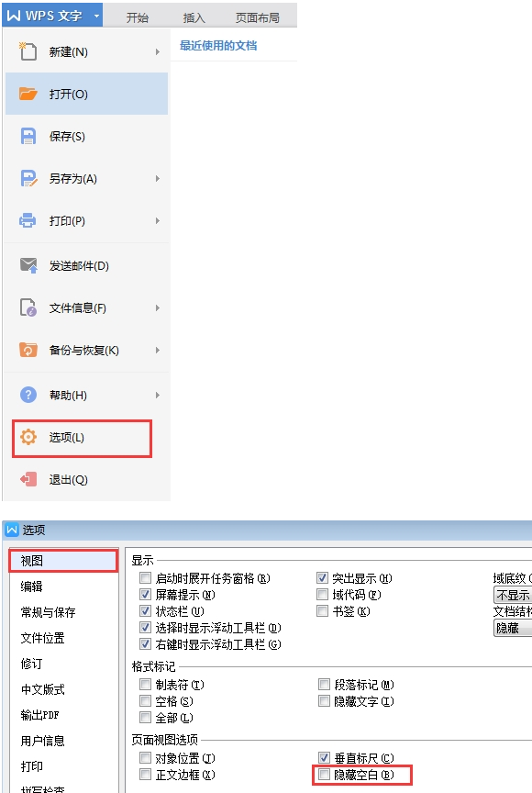Expand the 新建(N) submenu arrow

coord(158,51)
